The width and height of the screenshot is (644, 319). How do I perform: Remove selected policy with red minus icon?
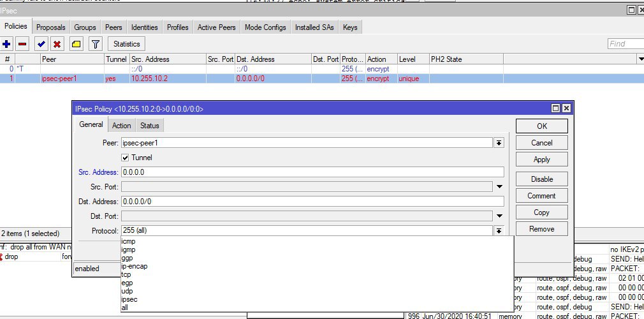pyautogui.click(x=23, y=44)
